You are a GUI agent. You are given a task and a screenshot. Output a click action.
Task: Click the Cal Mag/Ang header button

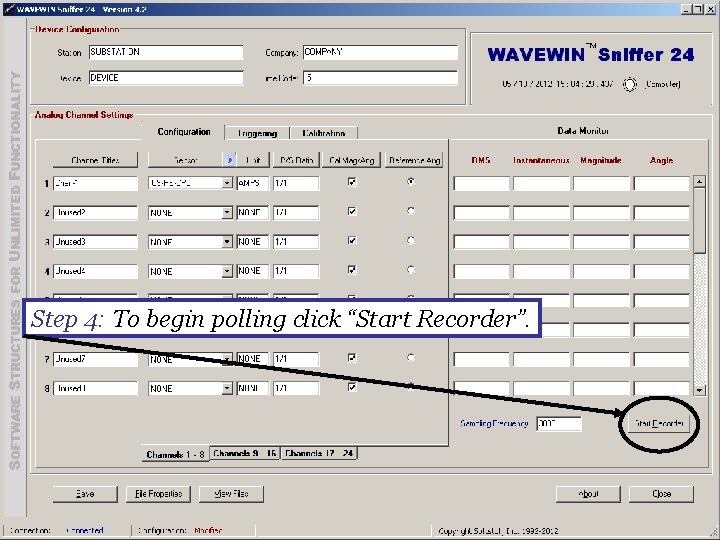(352, 160)
